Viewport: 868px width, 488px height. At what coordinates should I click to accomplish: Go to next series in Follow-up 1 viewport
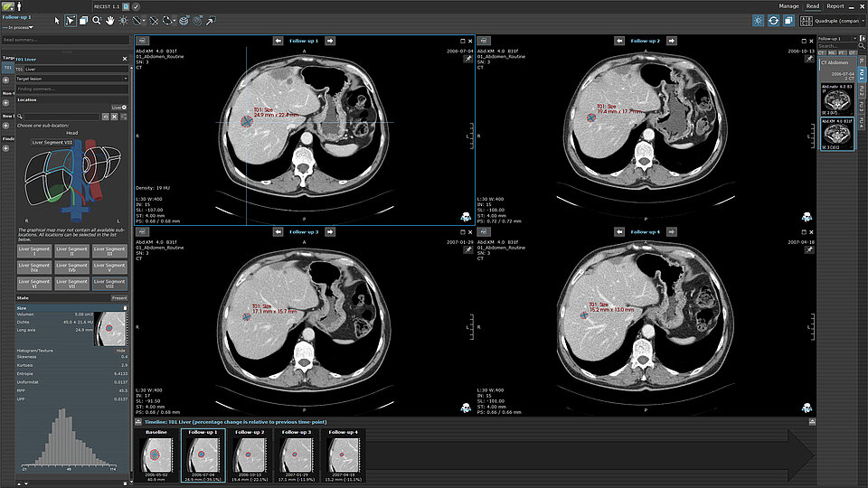tap(331, 41)
